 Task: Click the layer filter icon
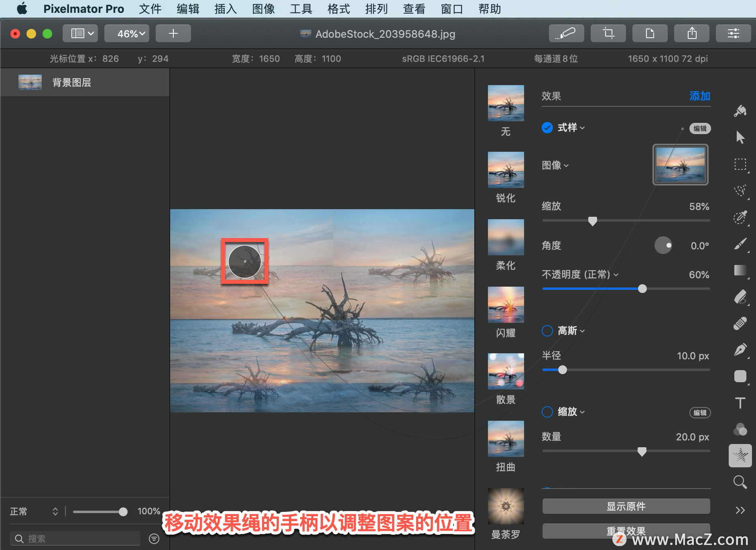click(x=154, y=538)
